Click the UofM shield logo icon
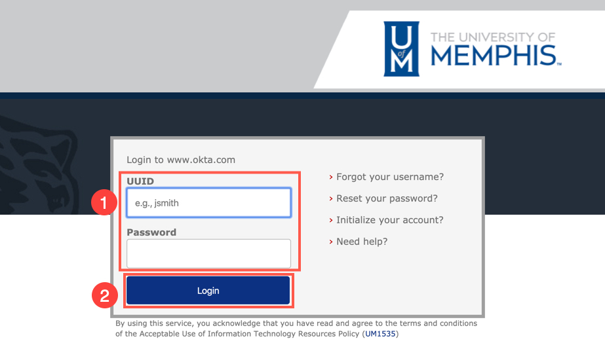This screenshot has height=364, width=605. pyautogui.click(x=400, y=49)
